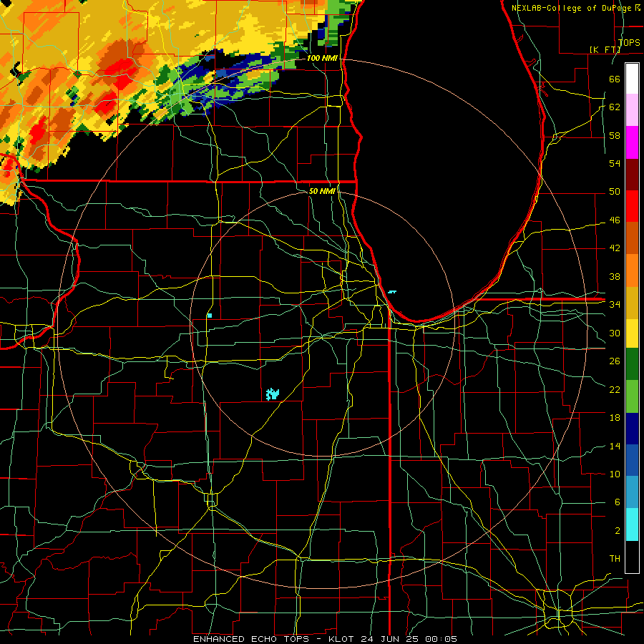644x644 pixels.
Task: Click the '50' legend value
Action: point(615,192)
